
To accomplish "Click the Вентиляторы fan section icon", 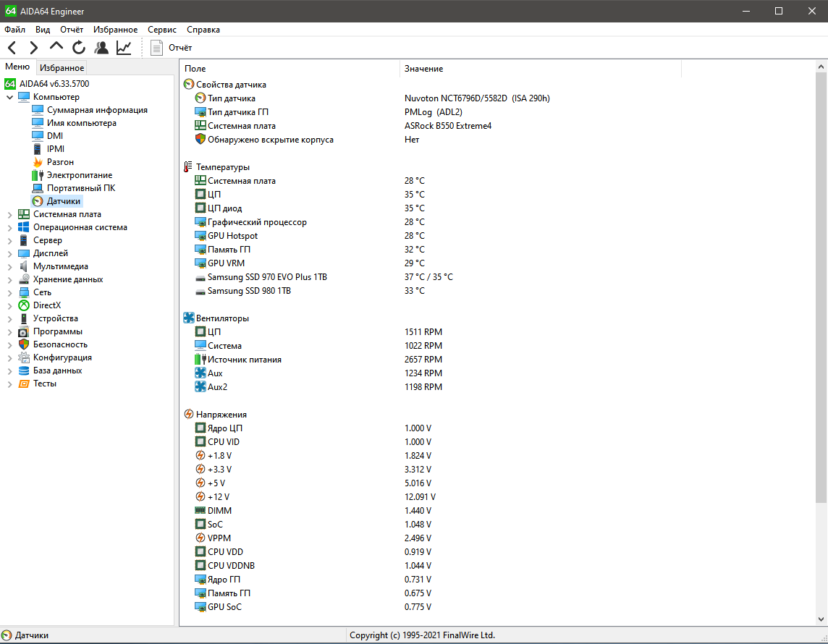I will (188, 318).
